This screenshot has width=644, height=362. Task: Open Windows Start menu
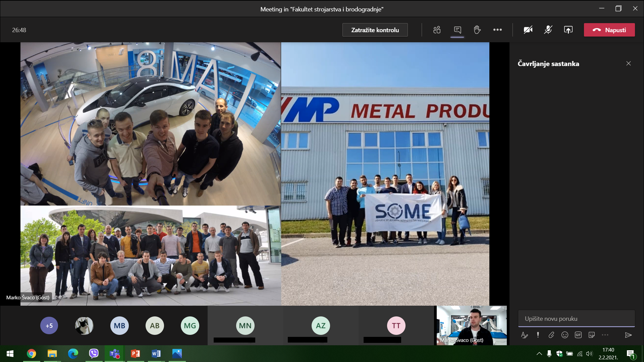tap(10, 354)
